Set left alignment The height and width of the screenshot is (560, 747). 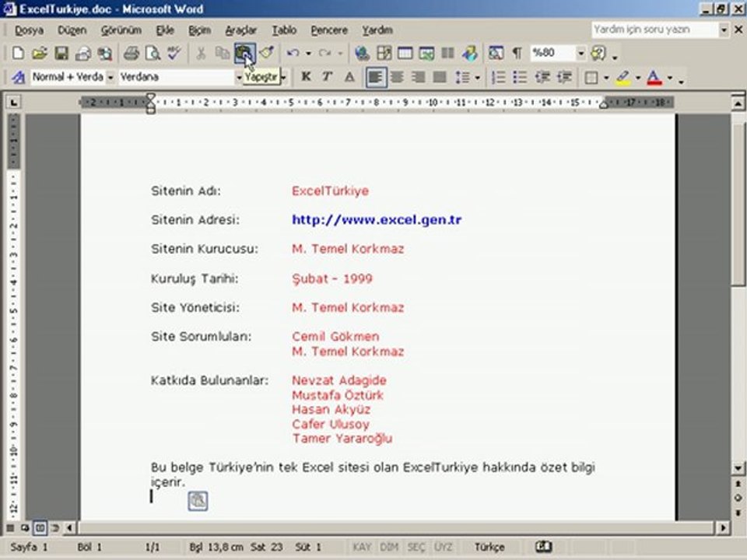[376, 77]
